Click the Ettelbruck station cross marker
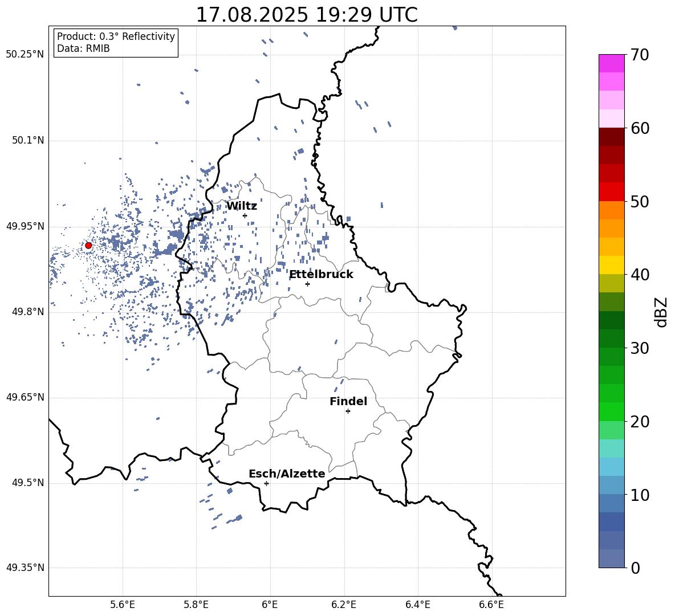This screenshot has height=616, width=675. (x=307, y=284)
